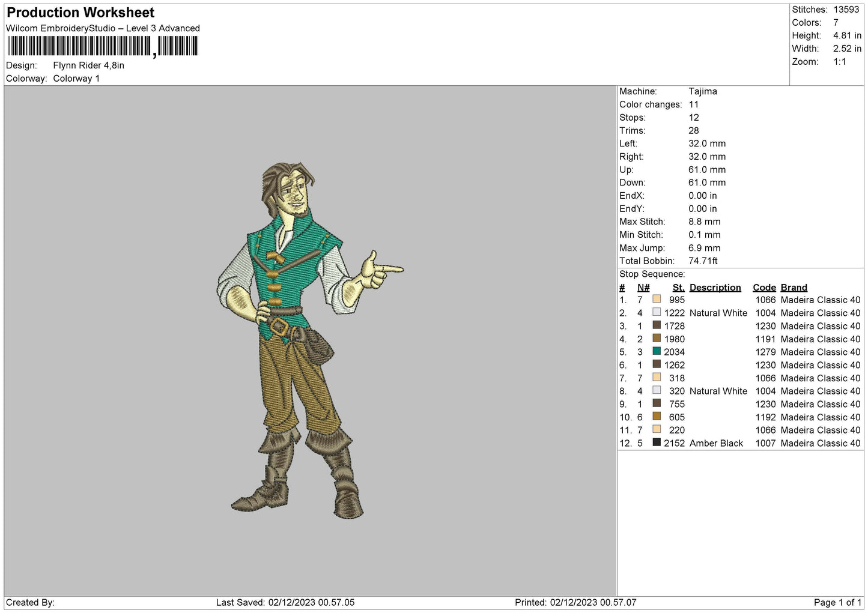Click the design name Flynn Rider 4,8in
Viewport: 868px width, 613px height.
89,65
